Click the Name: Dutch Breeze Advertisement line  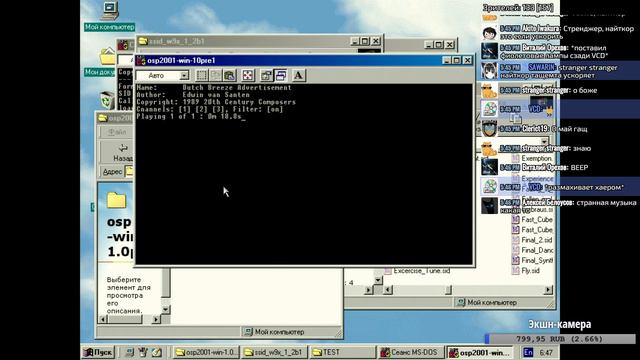click(214, 87)
